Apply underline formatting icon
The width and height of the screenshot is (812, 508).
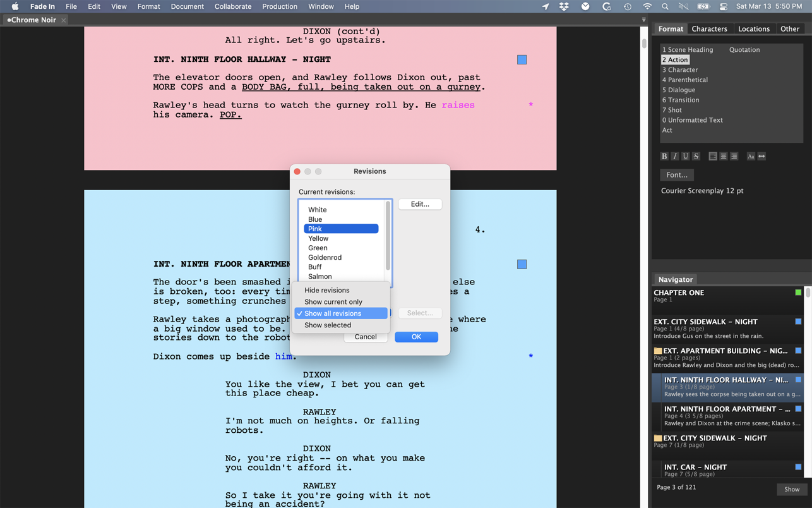coord(685,156)
